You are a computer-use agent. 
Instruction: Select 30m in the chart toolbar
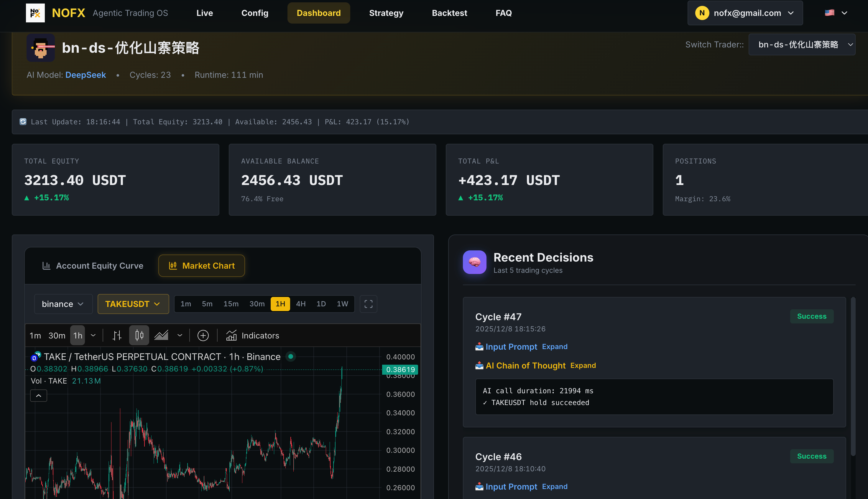(x=57, y=335)
